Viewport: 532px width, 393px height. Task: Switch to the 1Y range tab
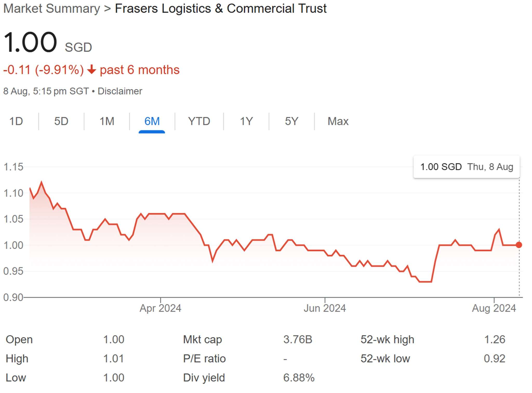(246, 121)
